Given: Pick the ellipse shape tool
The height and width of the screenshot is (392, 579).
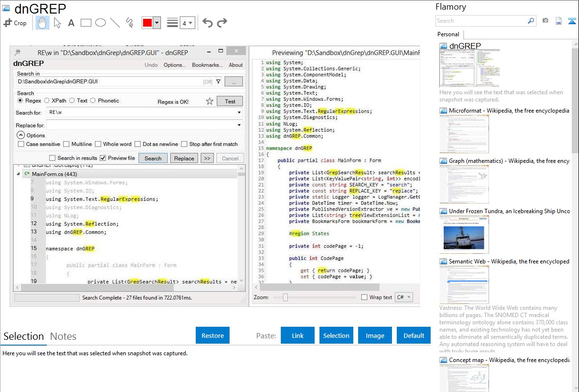Looking at the screenshot, I should pyautogui.click(x=100, y=23).
